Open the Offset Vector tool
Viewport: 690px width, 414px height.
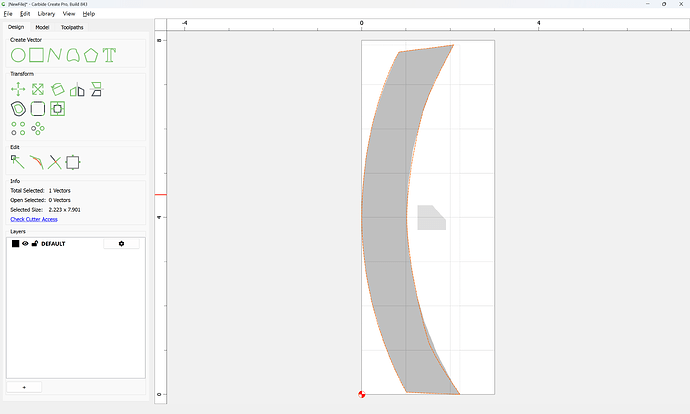(x=18, y=109)
